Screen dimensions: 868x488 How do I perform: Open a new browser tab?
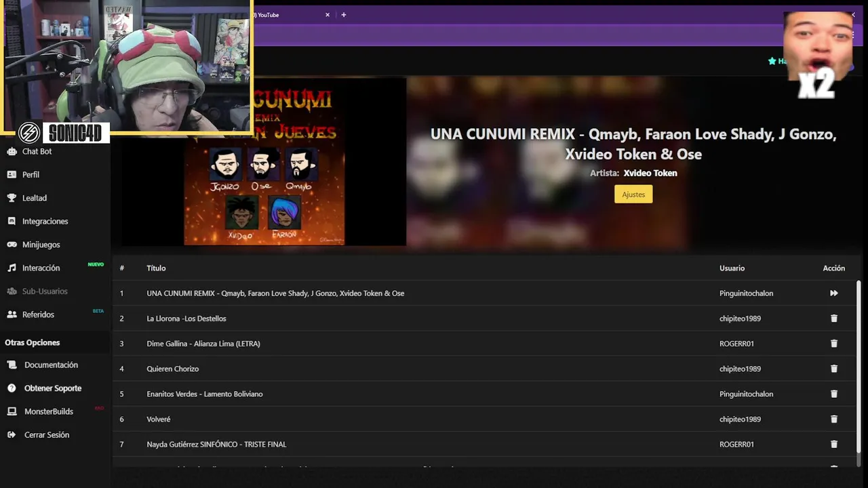pos(343,15)
